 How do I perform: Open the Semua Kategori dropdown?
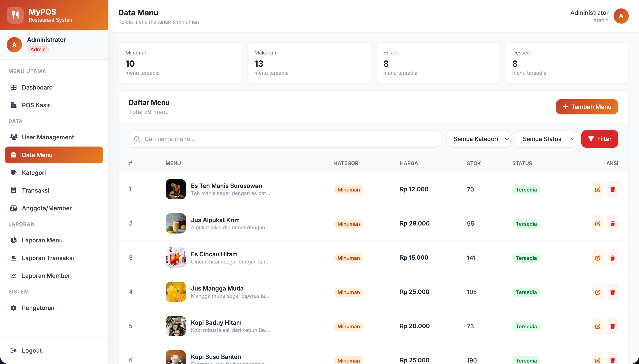(478, 139)
